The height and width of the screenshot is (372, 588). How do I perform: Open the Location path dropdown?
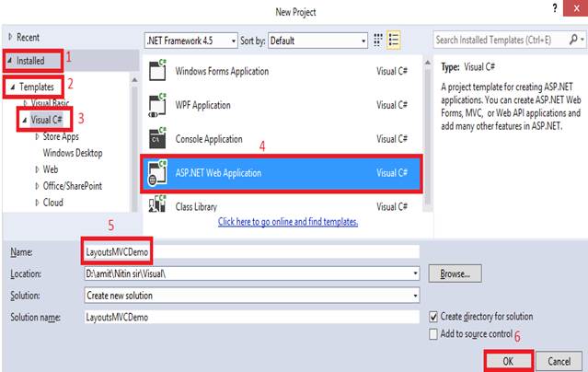tap(415, 273)
